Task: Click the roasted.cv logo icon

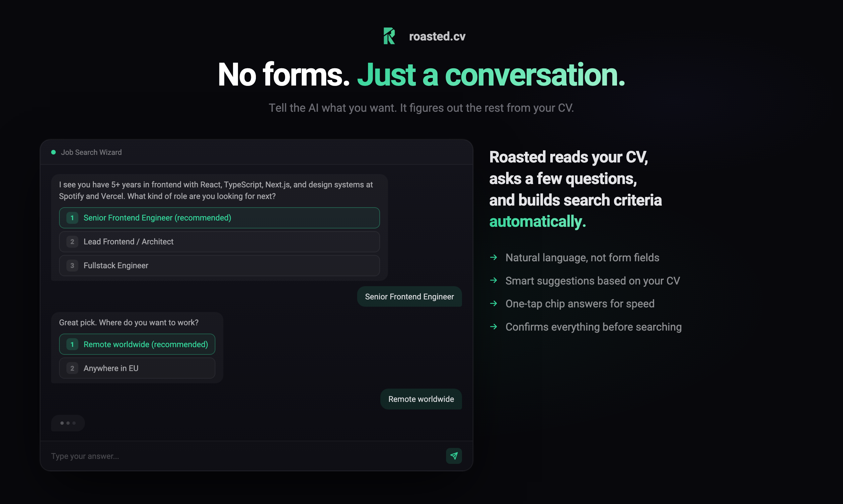Action: click(x=389, y=36)
